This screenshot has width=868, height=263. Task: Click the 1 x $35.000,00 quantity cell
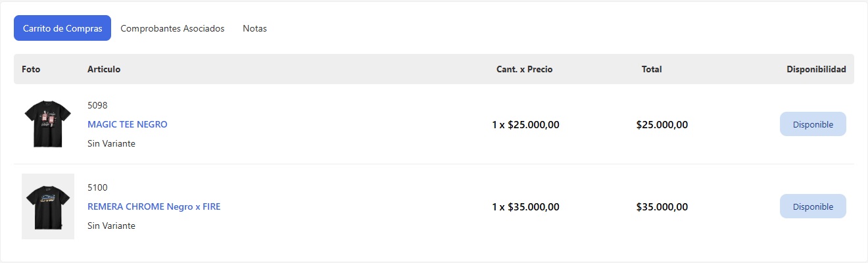point(525,206)
